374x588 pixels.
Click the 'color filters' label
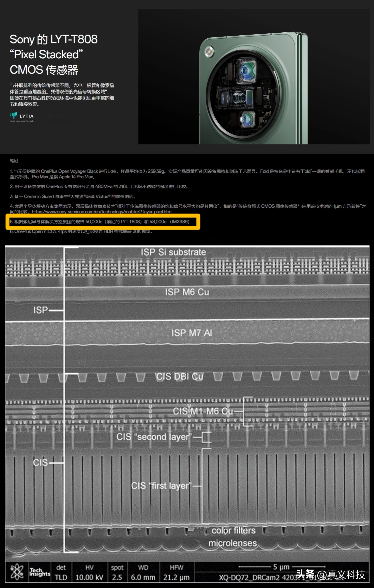(233, 530)
